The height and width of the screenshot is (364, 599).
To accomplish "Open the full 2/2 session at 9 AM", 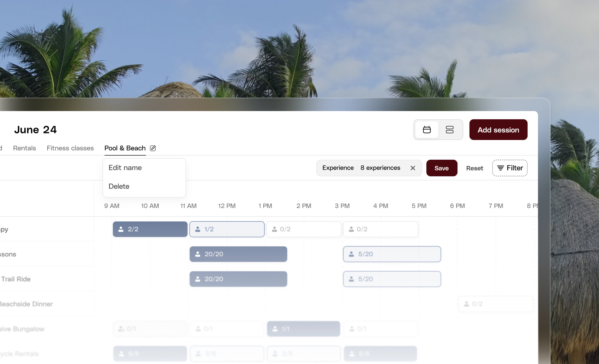I will click(150, 229).
